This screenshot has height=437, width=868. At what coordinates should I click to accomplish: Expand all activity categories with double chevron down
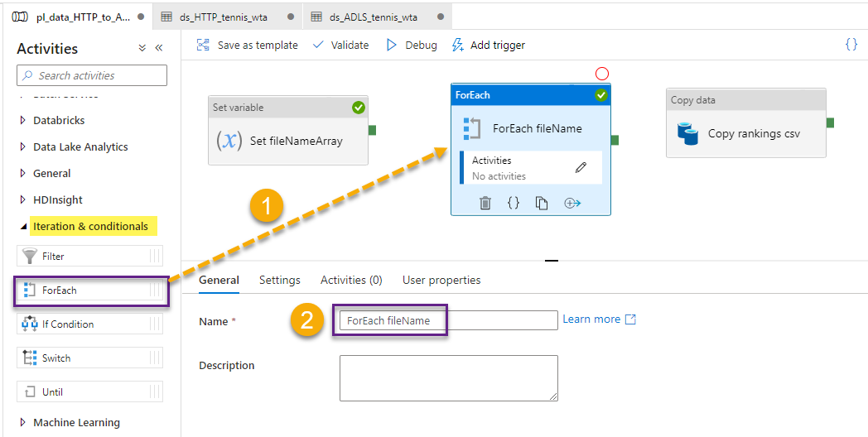[142, 49]
